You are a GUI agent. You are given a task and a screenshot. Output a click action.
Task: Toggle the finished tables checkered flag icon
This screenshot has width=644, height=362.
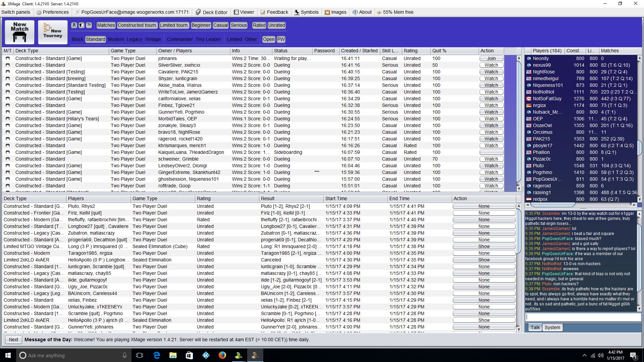(x=89, y=25)
